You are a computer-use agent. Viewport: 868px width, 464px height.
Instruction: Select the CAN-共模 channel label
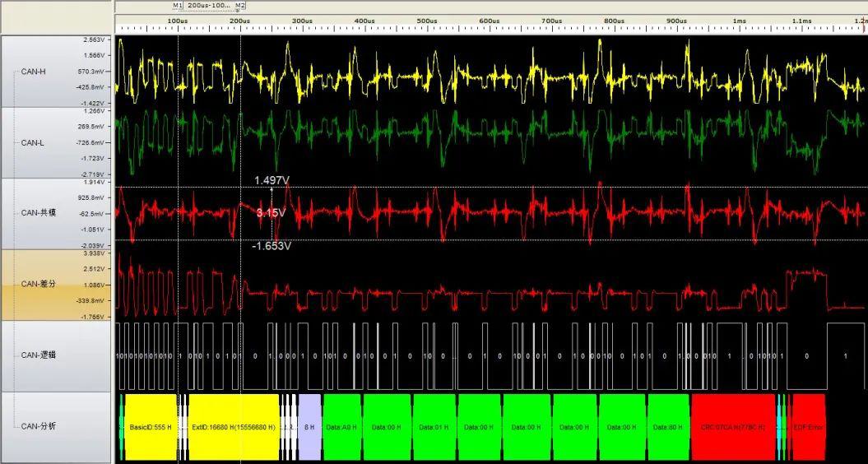39,212
